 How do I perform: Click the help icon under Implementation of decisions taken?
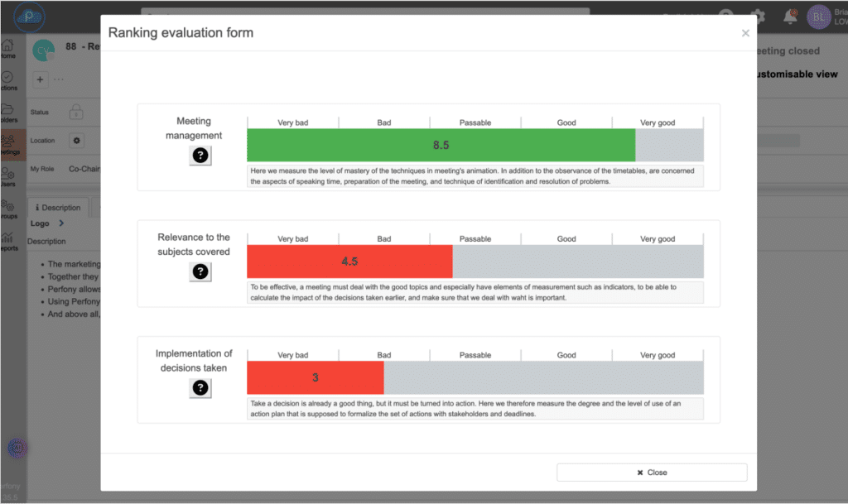[x=200, y=387]
